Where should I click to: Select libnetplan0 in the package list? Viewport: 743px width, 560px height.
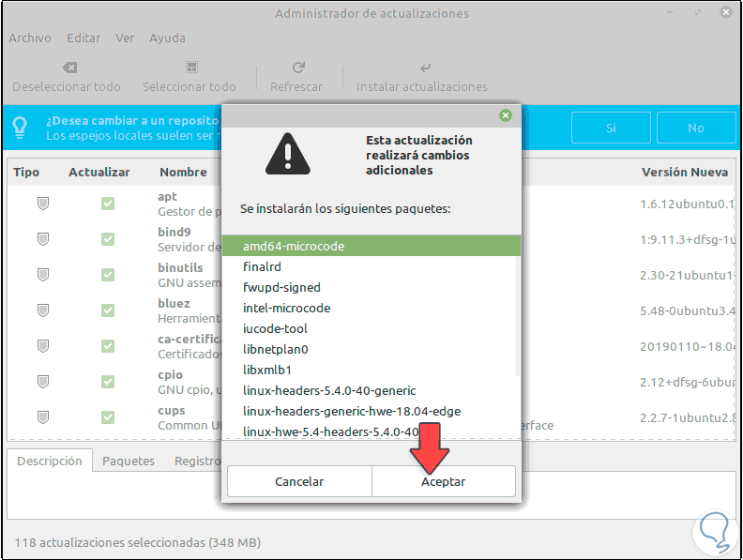pyautogui.click(x=371, y=349)
